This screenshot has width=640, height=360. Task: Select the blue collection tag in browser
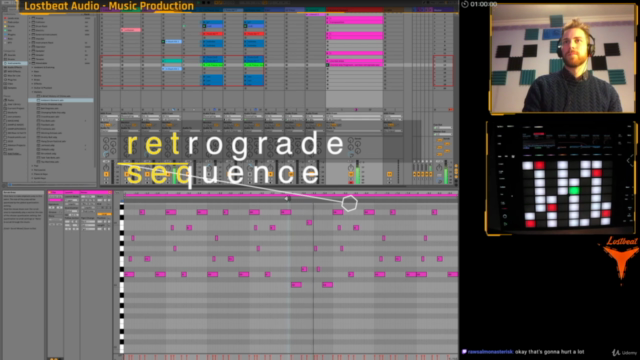pos(5,35)
